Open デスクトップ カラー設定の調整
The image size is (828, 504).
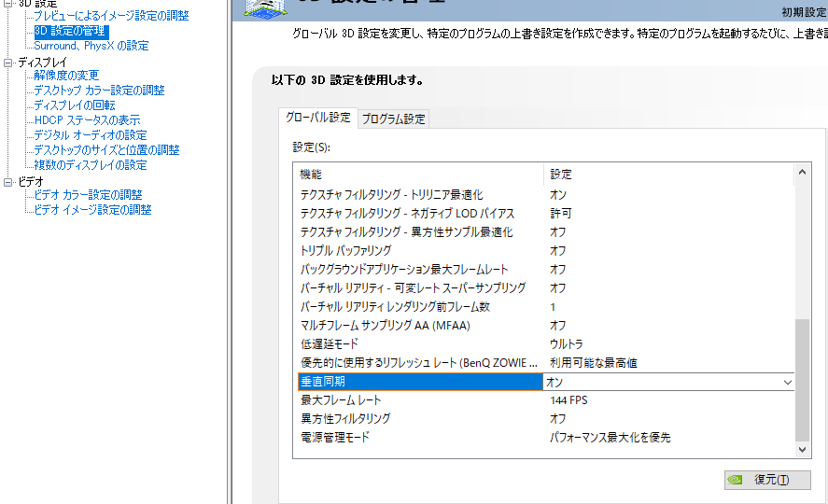tap(99, 91)
